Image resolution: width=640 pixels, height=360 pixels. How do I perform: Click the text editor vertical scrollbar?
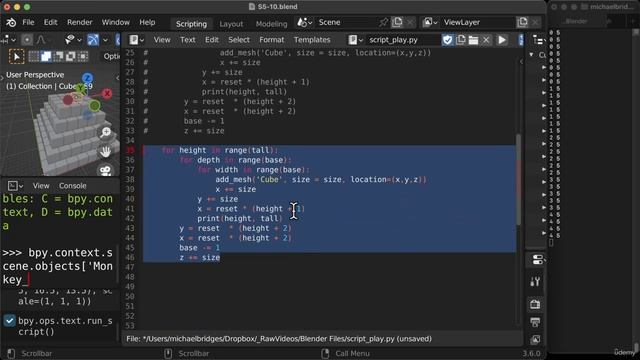[x=519, y=180]
